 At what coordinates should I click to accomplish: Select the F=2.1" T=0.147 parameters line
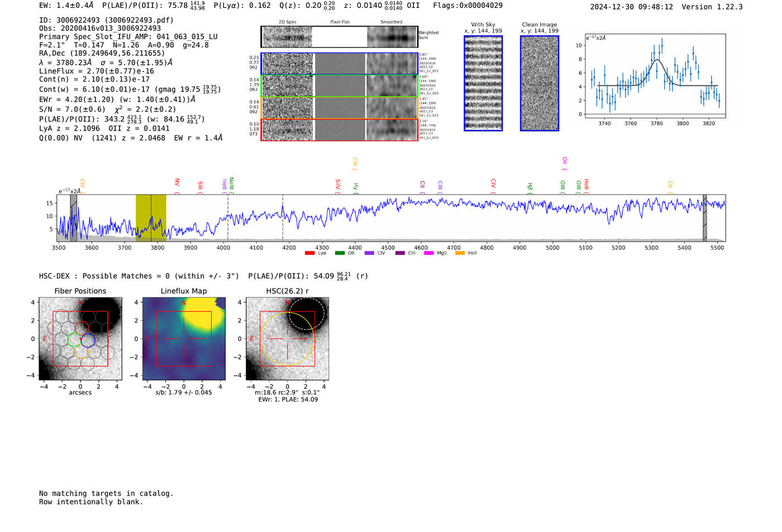[x=124, y=45]
